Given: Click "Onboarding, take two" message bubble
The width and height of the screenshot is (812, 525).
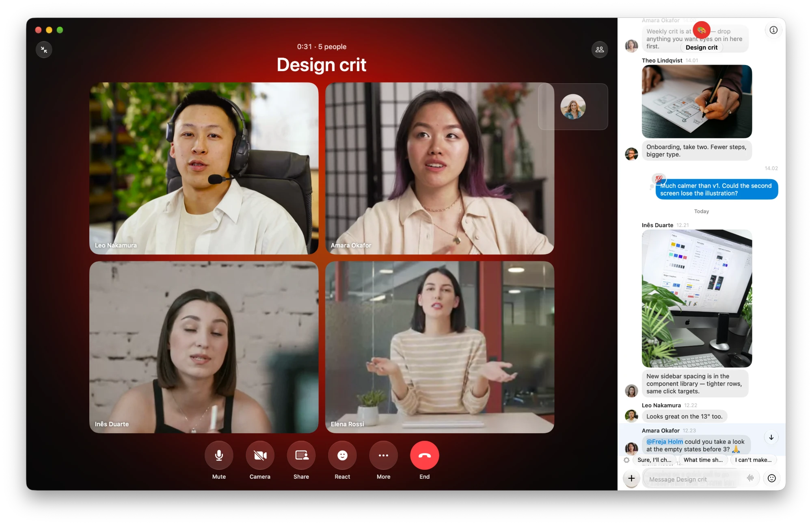Looking at the screenshot, I should tap(697, 151).
